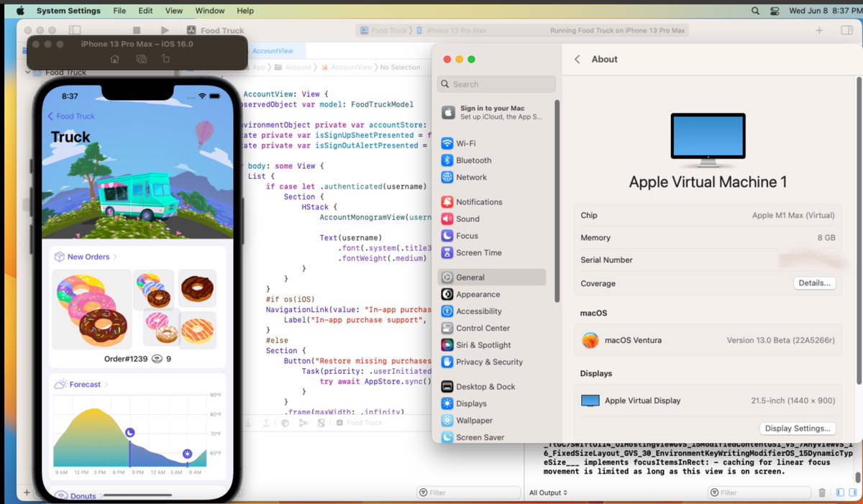
Task: Focus the System Settings search field
Action: pos(497,84)
